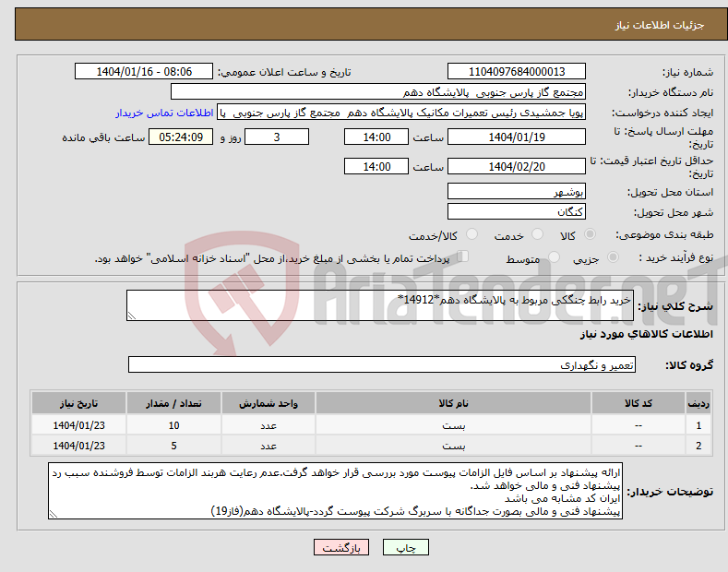Click the requester field پویا جمشیدی

[401, 113]
